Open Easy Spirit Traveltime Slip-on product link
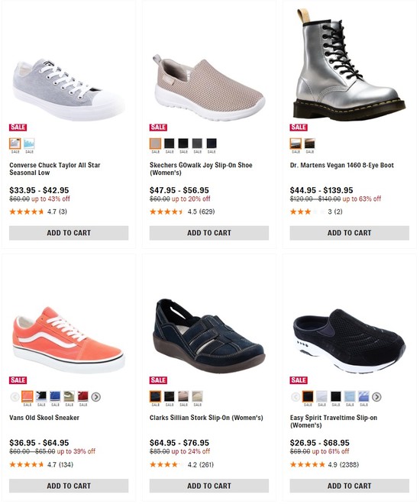420x504 pixels. coord(334,423)
